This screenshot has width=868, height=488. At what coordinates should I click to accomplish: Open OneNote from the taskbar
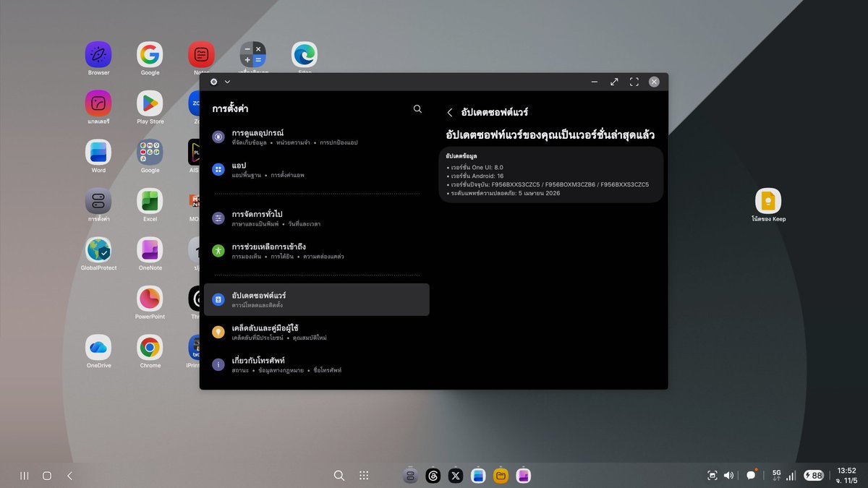point(523,476)
